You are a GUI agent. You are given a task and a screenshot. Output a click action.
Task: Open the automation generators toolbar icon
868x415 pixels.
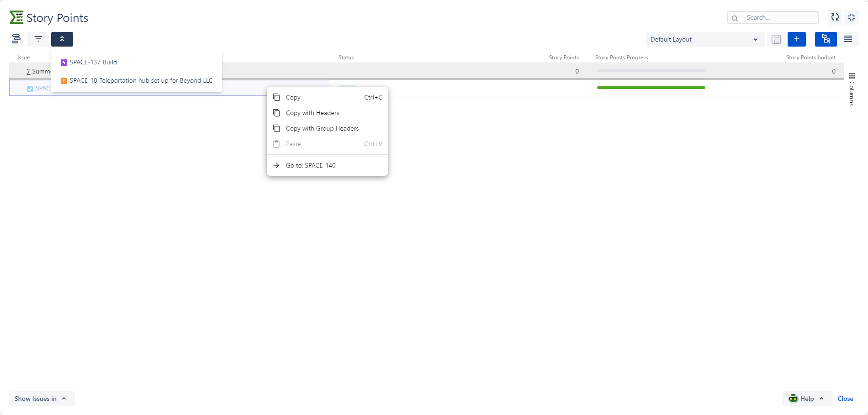16,39
